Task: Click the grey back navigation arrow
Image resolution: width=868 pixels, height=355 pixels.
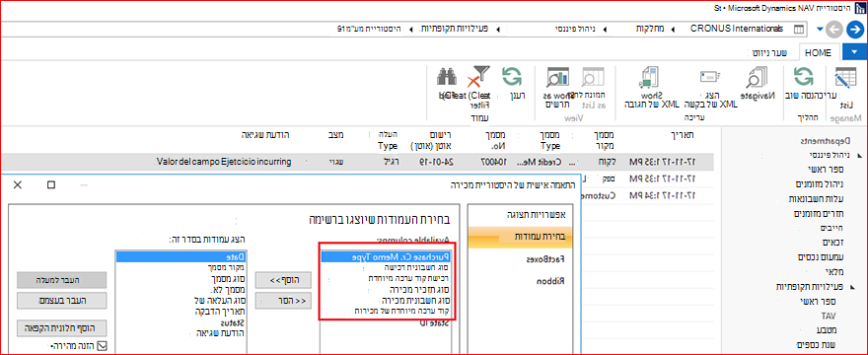Action: (x=834, y=30)
